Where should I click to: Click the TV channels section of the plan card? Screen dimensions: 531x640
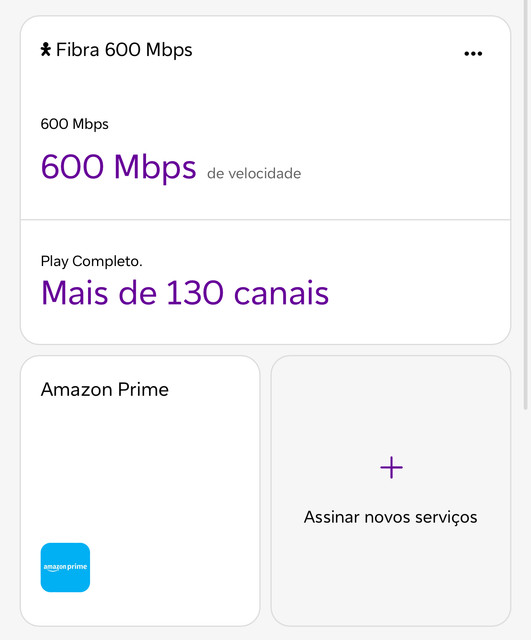point(265,282)
